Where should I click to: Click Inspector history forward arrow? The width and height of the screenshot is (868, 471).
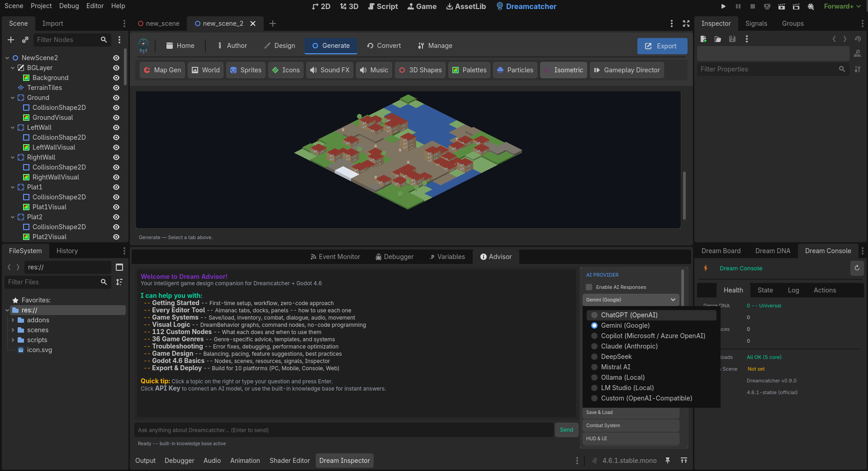click(845, 39)
